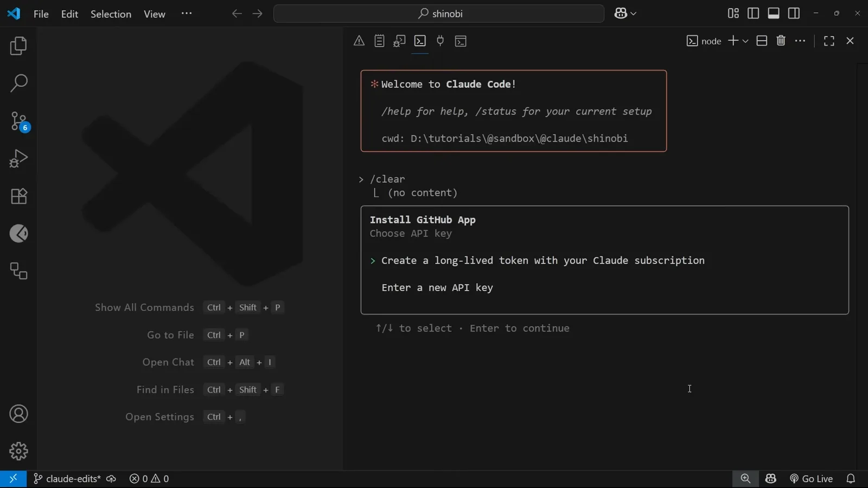Open the Selection menu
Image resolution: width=868 pixels, height=488 pixels.
[x=111, y=14]
